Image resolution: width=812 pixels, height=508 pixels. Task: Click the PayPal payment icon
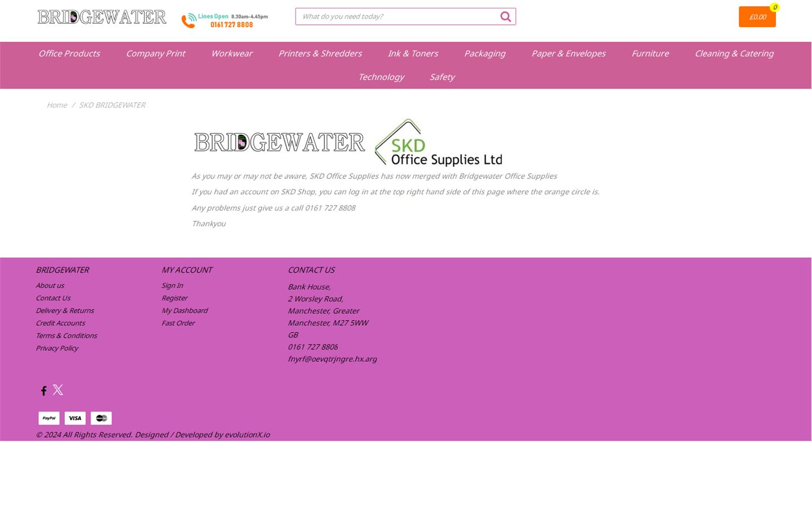point(49,418)
